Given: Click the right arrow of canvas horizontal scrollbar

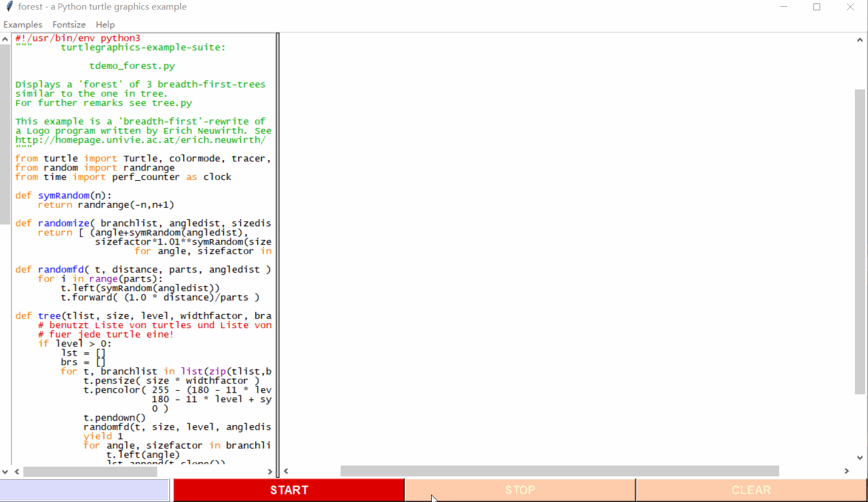Looking at the screenshot, I should 847,471.
